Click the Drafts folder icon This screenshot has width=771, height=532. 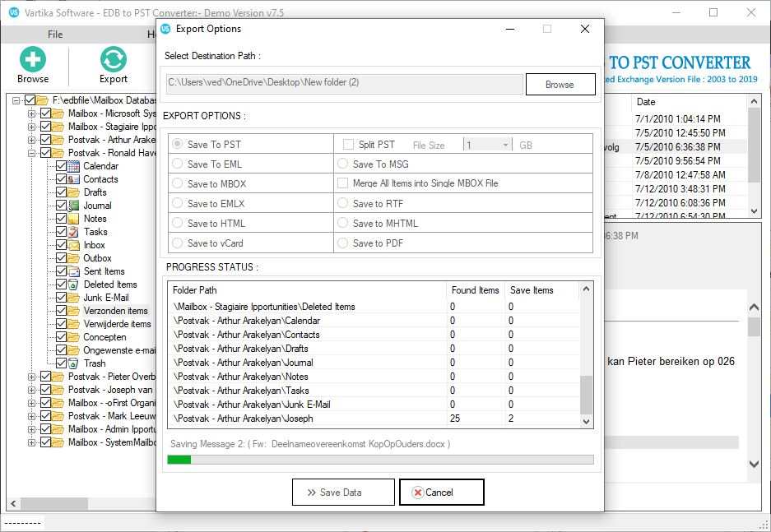[74, 192]
